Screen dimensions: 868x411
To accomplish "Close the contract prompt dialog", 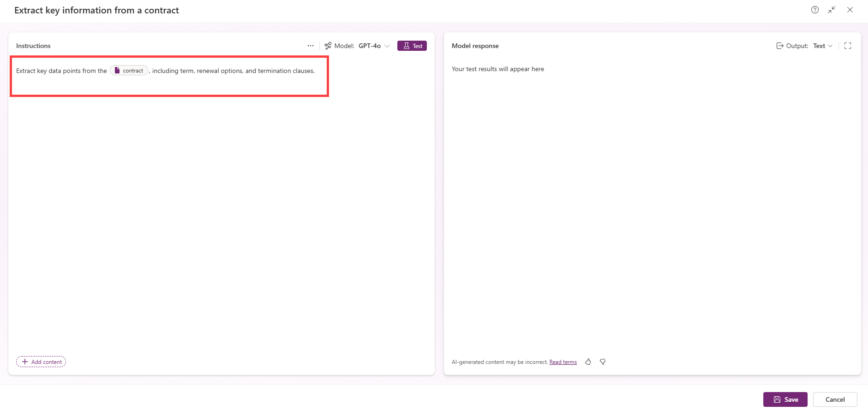I will tap(850, 10).
